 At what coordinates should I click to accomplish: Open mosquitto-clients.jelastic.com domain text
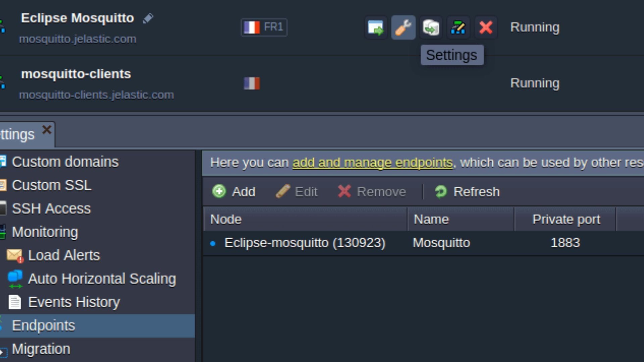96,95
